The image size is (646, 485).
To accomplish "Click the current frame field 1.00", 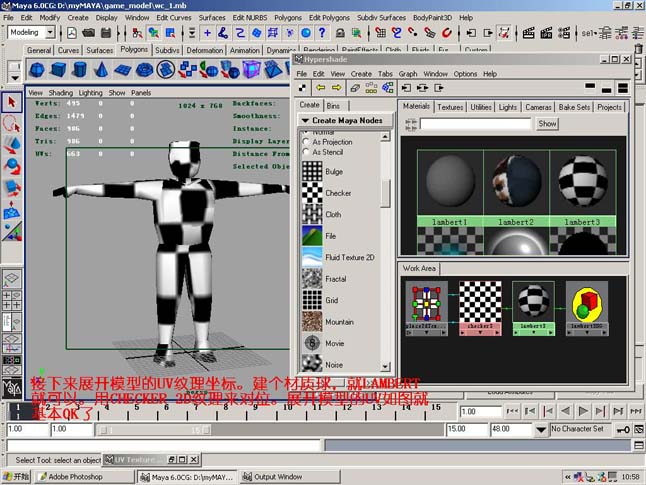I will tap(480, 411).
